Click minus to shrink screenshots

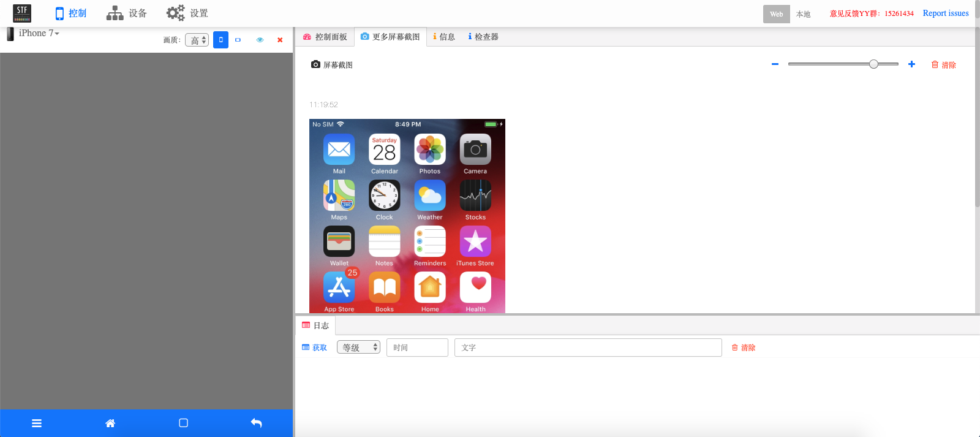775,64
